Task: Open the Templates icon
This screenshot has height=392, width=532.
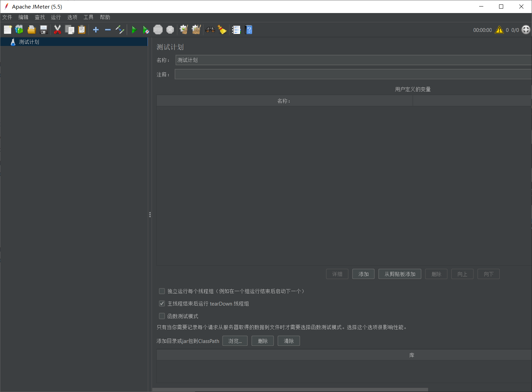Action: pyautogui.click(x=19, y=30)
